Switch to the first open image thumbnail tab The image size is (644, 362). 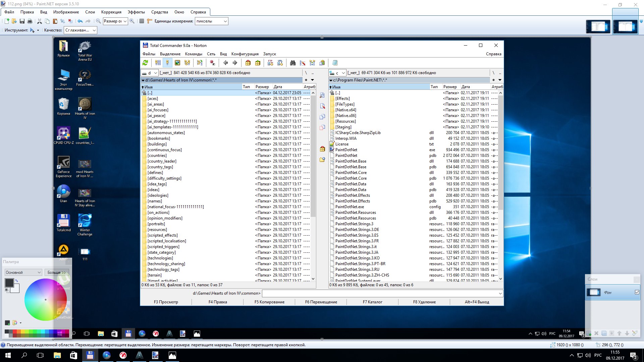[598, 26]
